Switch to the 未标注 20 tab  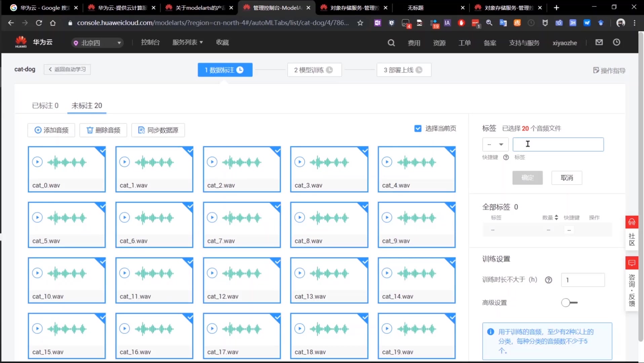pos(87,106)
